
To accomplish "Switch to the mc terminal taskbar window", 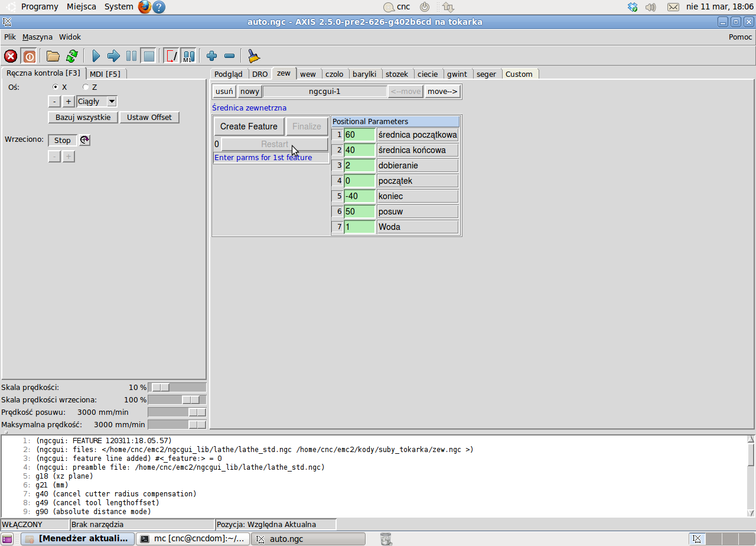I will coord(193,538).
